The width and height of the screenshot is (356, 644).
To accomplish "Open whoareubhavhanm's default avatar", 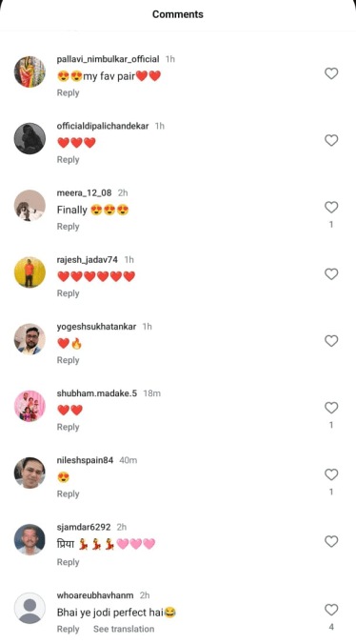I will 30,608.
